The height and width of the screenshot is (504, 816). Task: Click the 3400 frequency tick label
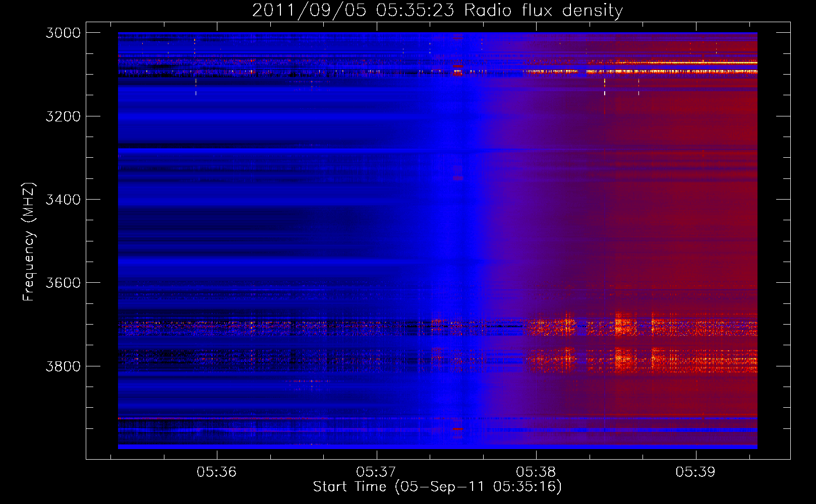point(63,200)
